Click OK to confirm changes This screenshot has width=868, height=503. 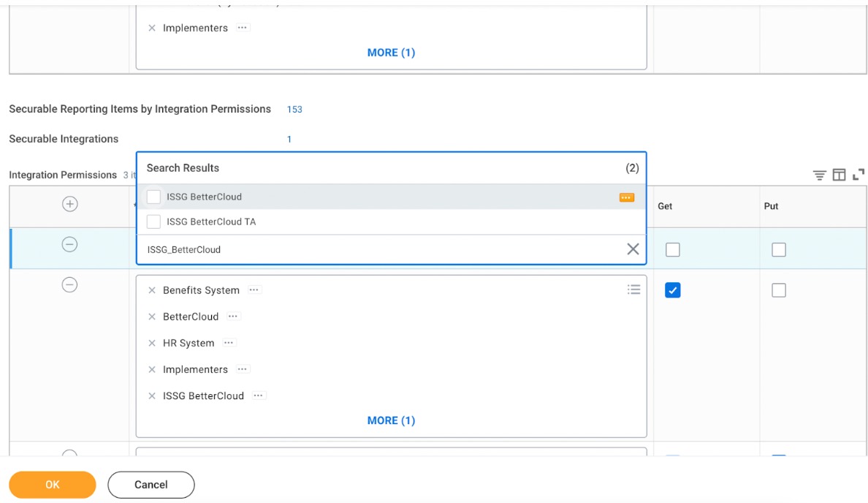(x=52, y=485)
